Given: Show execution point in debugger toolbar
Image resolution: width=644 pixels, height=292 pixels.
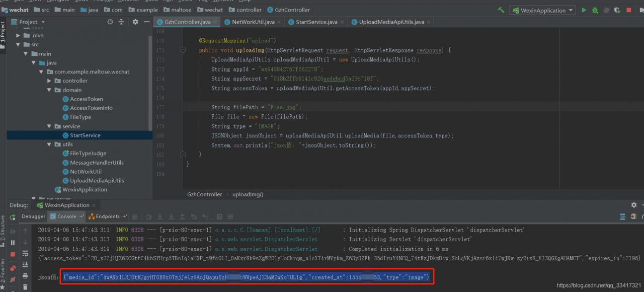Looking at the screenshot, I should coord(135,216).
